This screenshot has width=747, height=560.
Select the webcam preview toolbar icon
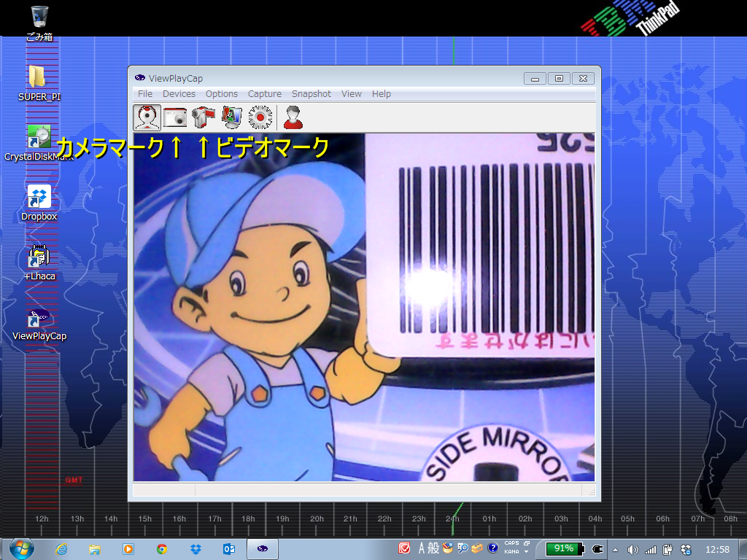pyautogui.click(x=147, y=117)
